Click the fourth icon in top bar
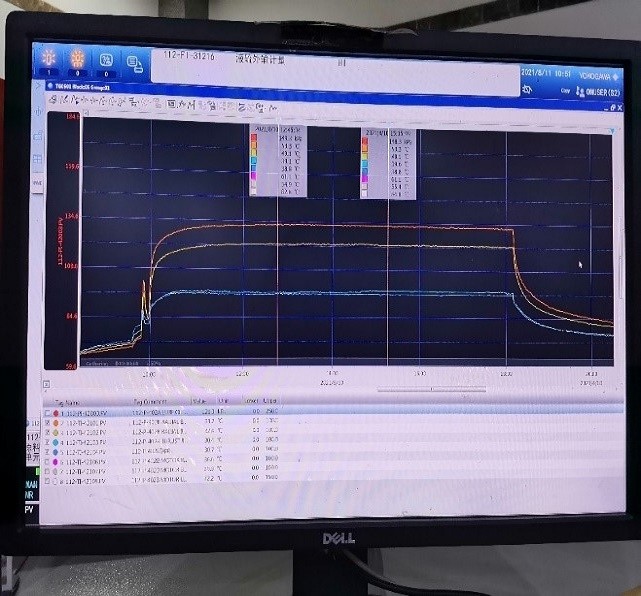This screenshot has width=641, height=596. pyautogui.click(x=134, y=62)
